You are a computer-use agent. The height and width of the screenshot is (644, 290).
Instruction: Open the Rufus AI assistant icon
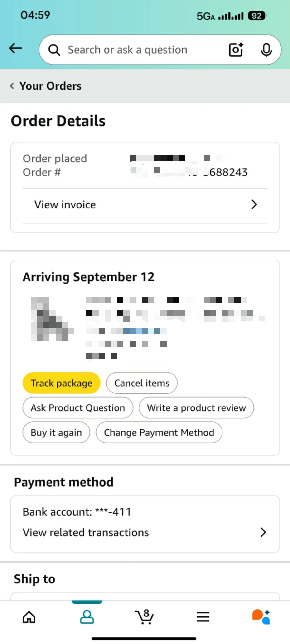click(261, 617)
